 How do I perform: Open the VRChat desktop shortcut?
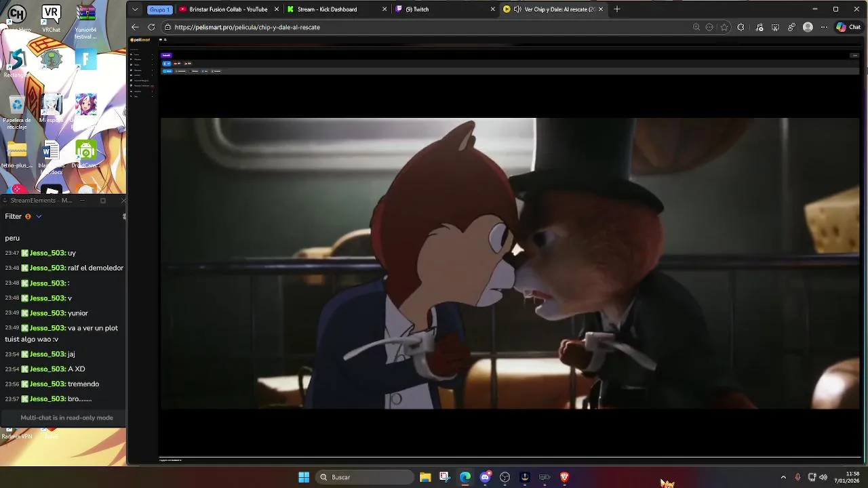coord(51,19)
